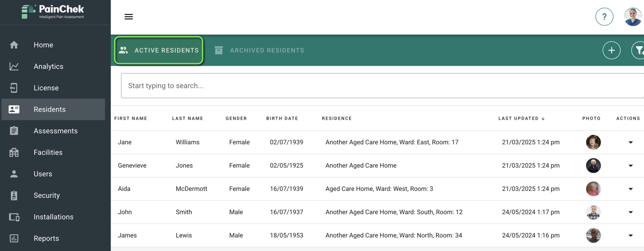Open the user profile avatar
Image resolution: width=644 pixels, height=251 pixels.
(x=633, y=17)
